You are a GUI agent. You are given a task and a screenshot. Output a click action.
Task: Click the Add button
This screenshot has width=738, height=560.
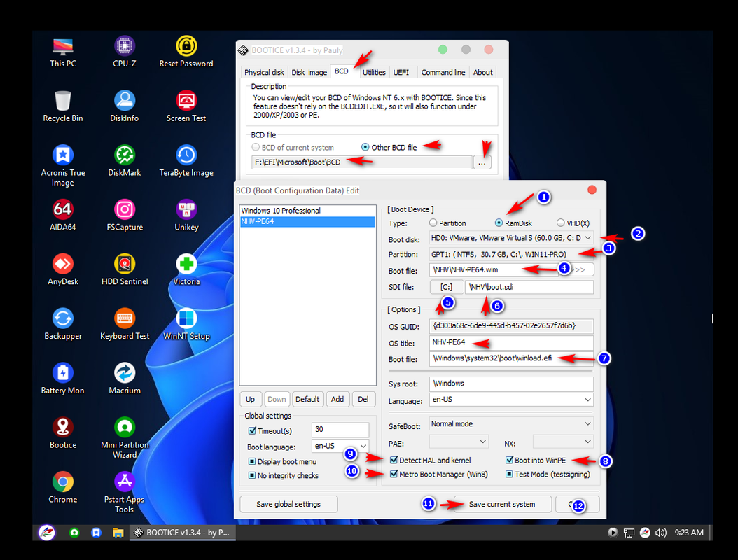pyautogui.click(x=337, y=399)
